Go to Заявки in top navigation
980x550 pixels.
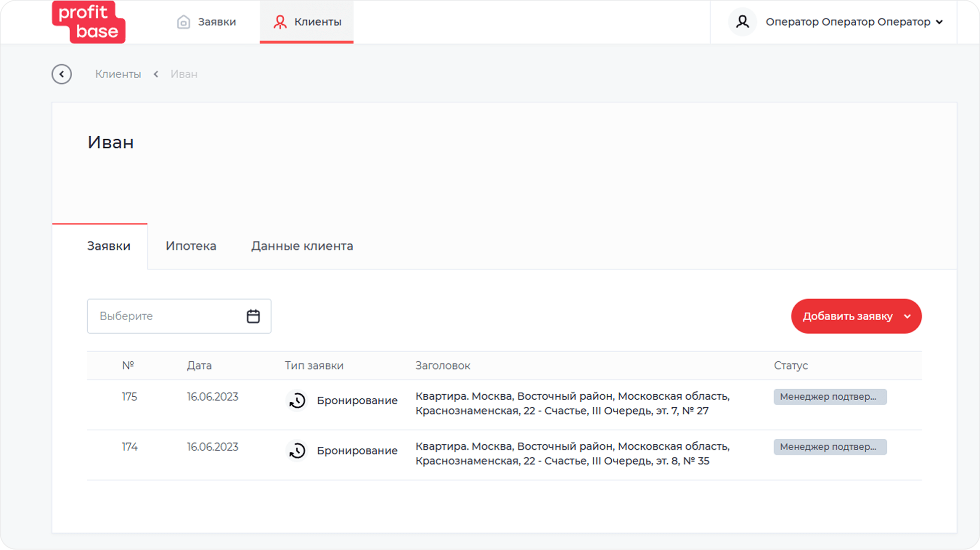[216, 22]
